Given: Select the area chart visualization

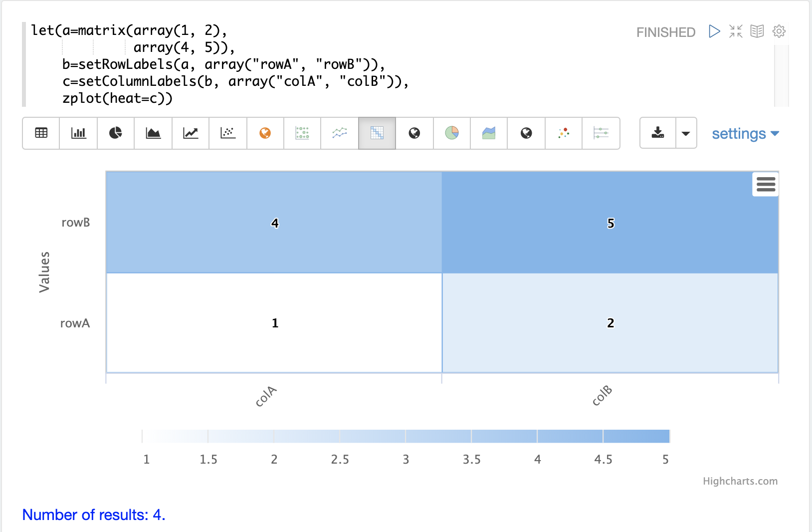Looking at the screenshot, I should [153, 133].
